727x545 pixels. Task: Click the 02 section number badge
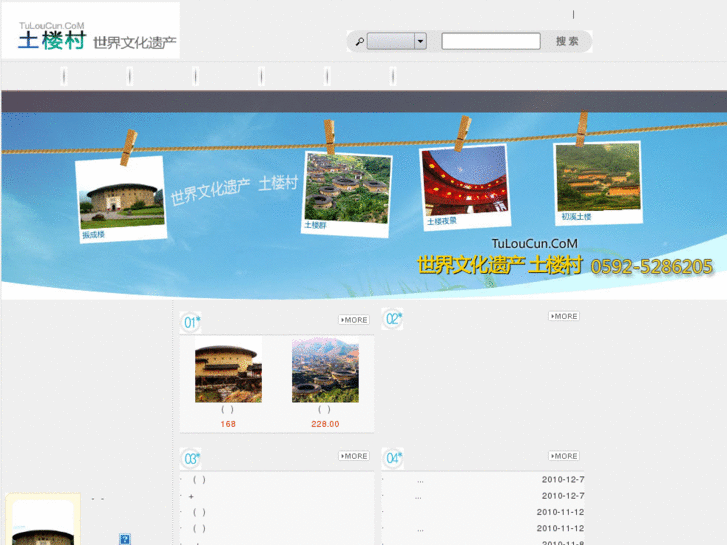392,319
